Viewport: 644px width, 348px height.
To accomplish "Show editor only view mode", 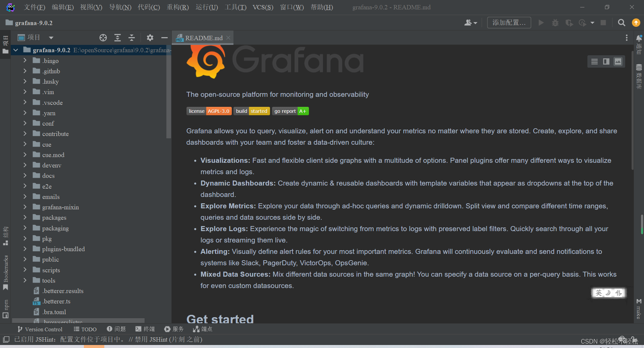I will (x=594, y=62).
